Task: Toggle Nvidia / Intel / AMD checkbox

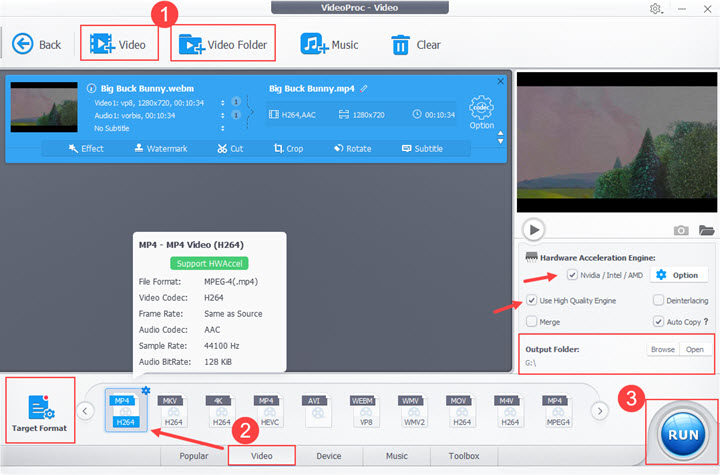Action: [x=572, y=275]
